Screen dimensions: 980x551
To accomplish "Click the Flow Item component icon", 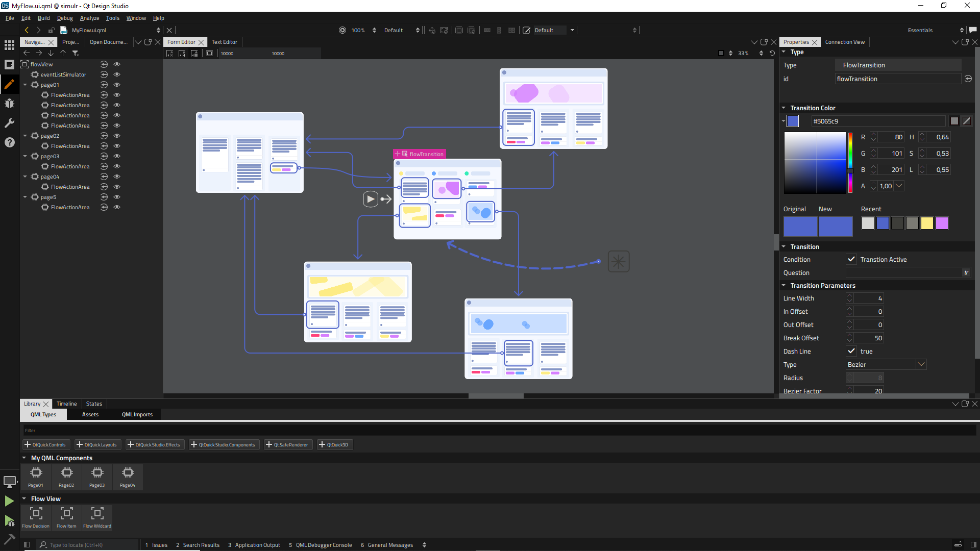I will pos(66,513).
